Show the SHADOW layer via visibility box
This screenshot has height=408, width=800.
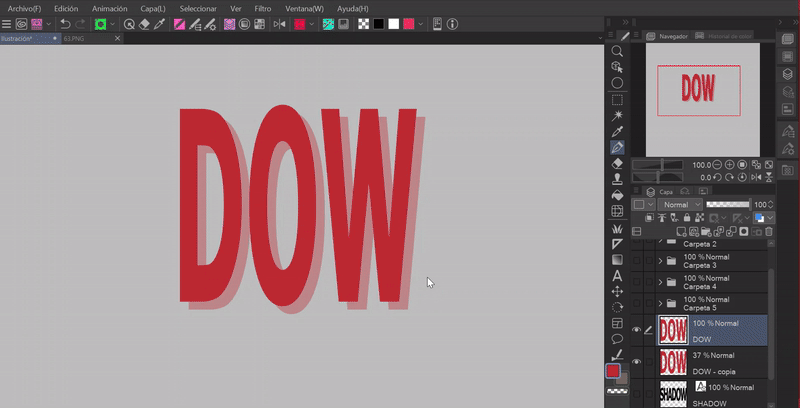coord(636,394)
